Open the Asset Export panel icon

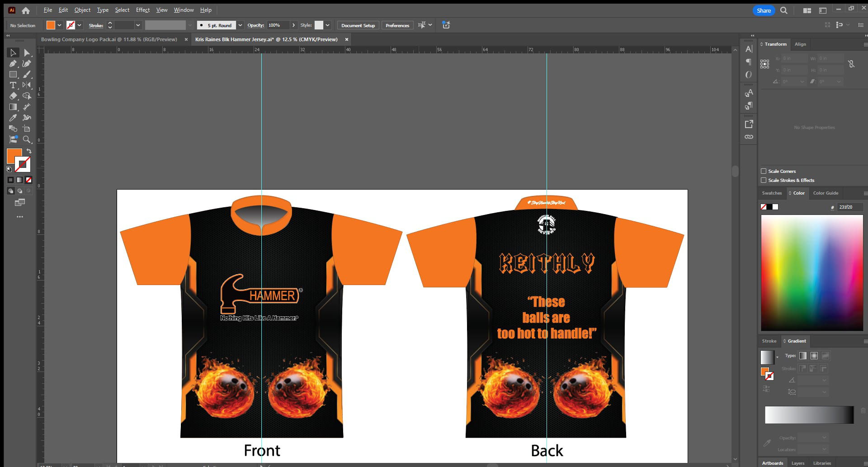pyautogui.click(x=749, y=124)
